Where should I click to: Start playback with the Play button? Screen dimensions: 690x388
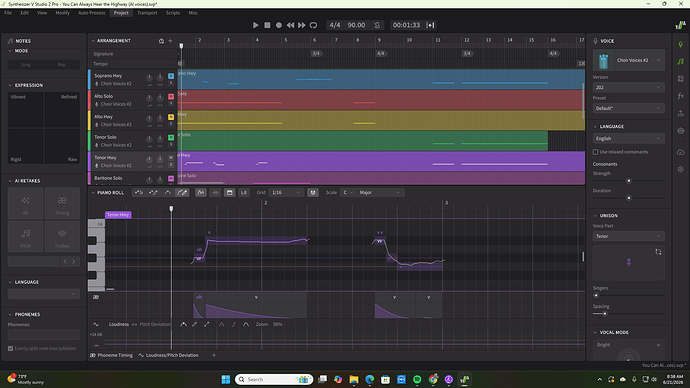tap(255, 25)
